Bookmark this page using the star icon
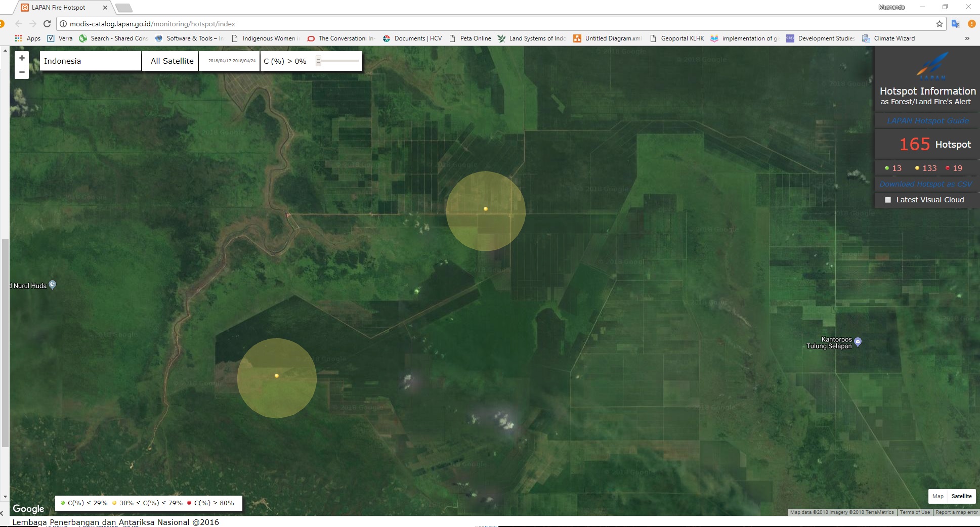 [940, 24]
